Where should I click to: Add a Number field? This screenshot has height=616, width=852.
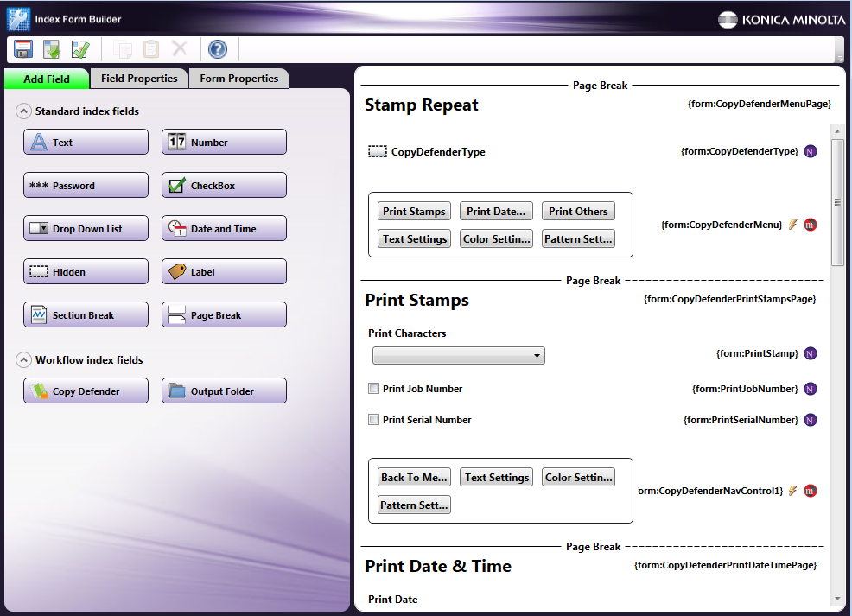pos(224,142)
